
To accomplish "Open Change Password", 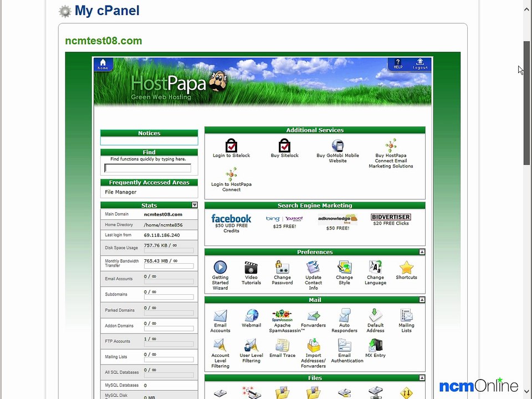I will tap(282, 273).
